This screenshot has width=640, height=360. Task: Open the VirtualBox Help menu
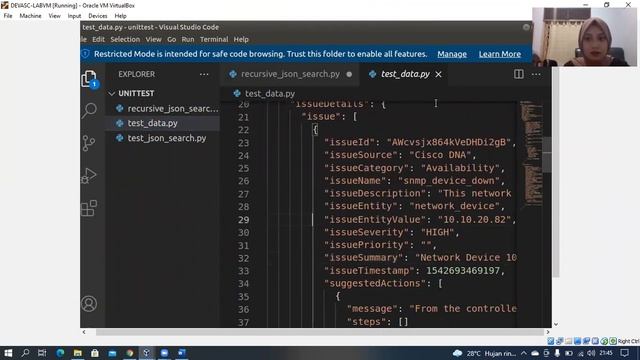point(120,16)
